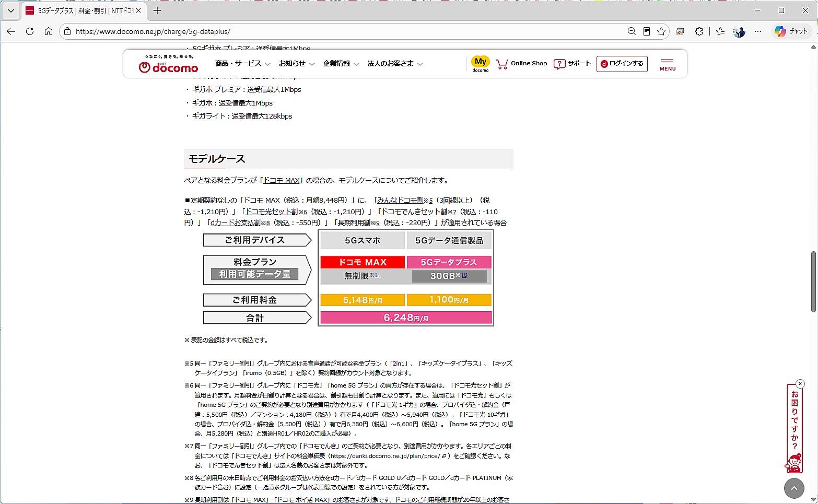Expand the 商品・サービス navigation menu
The image size is (818, 504).
(x=243, y=64)
